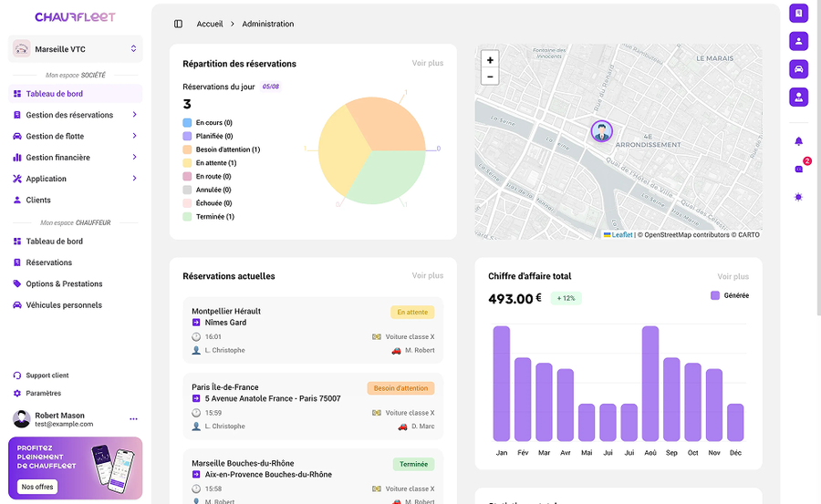821x504 pixels.
Task: Open Clients in the sidebar menu
Action: [x=38, y=200]
